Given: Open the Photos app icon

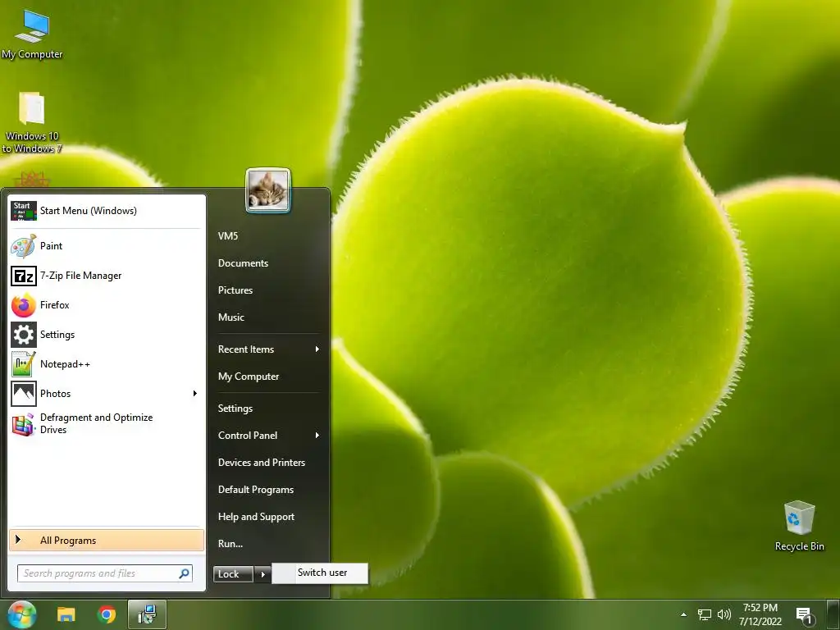Looking at the screenshot, I should coord(24,394).
